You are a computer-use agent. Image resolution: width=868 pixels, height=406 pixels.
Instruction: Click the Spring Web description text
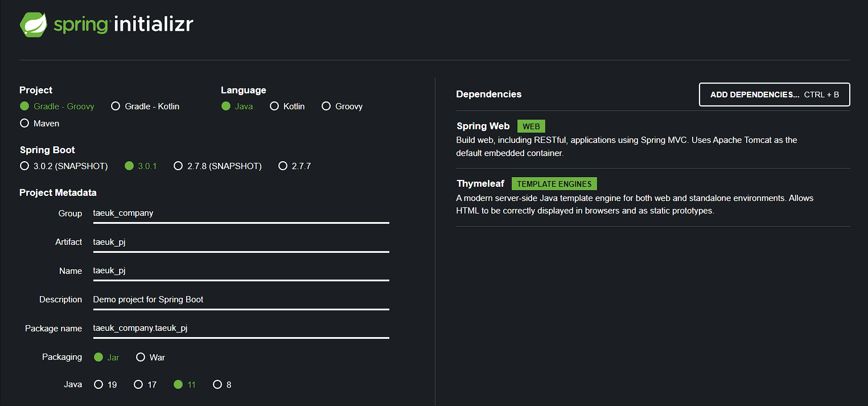click(x=627, y=146)
